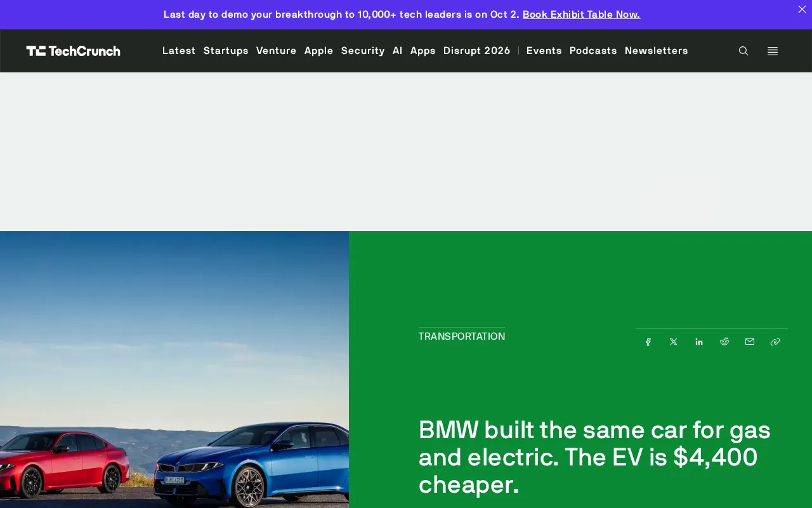Image resolution: width=812 pixels, height=508 pixels.
Task: Share article via email icon
Action: [x=750, y=342]
